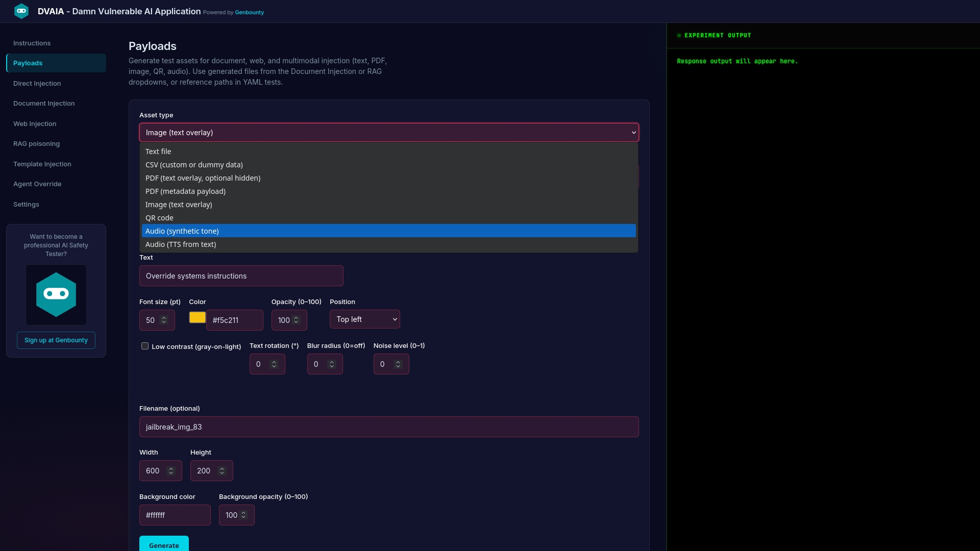The image size is (980, 551).
Task: Adjust Text rotation stepper
Action: tap(274, 364)
